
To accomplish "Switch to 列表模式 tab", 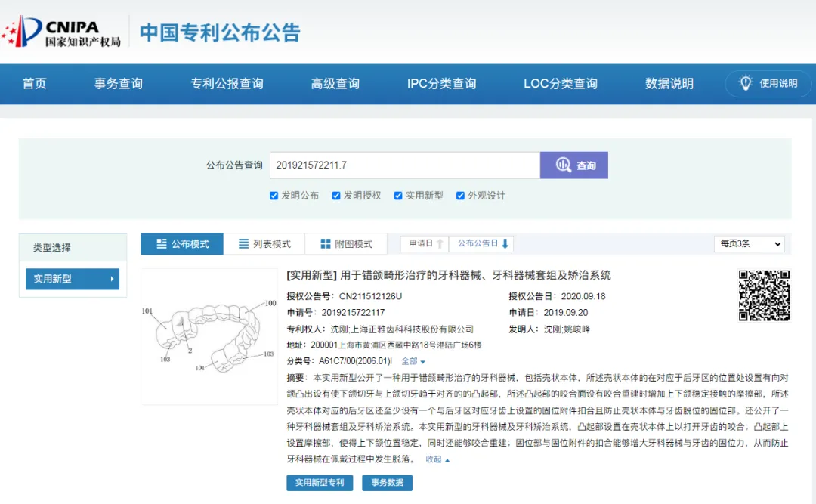I will [264, 243].
